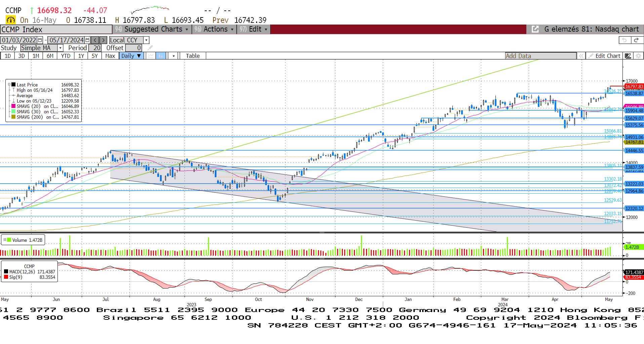Click the 16538.87 price level label
Viewport: 644px width, 344px height.
pos(634,93)
